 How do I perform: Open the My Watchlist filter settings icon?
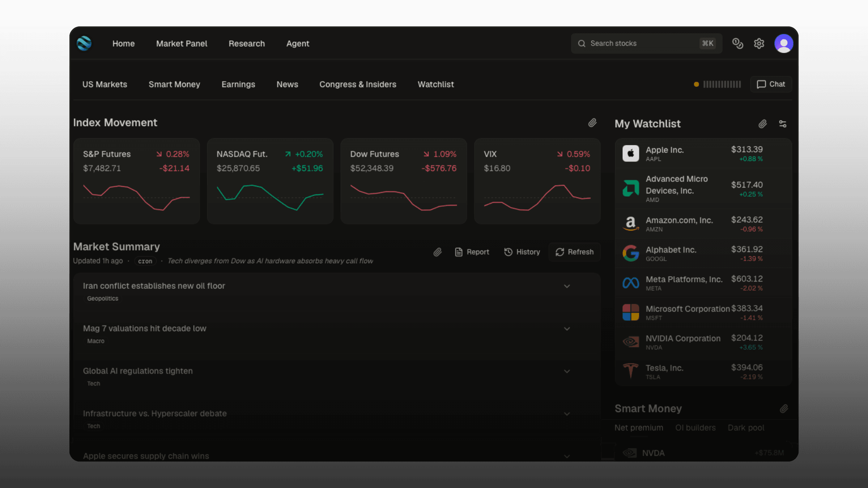(x=783, y=124)
